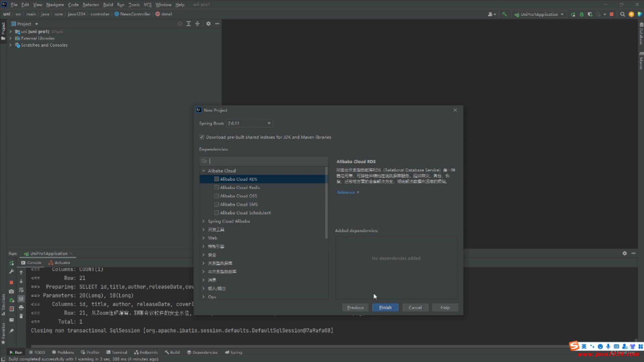Open Reference link for Alibaba Cloud RDS
The image size is (644, 362).
(x=348, y=192)
